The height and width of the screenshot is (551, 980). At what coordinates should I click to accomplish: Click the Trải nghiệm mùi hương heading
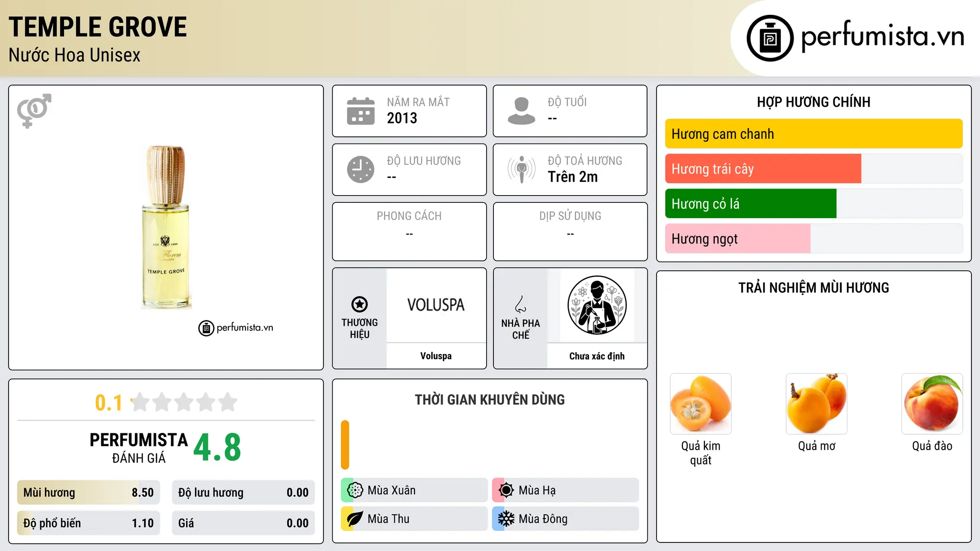(813, 288)
